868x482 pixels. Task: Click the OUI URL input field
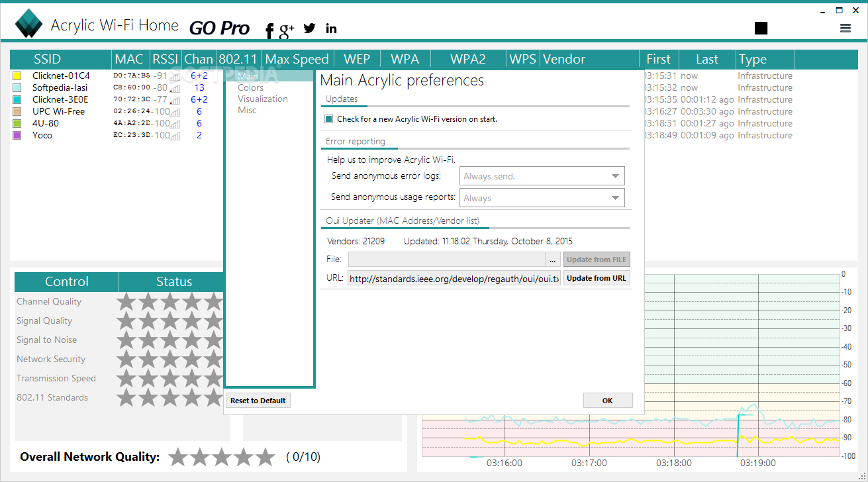(454, 278)
